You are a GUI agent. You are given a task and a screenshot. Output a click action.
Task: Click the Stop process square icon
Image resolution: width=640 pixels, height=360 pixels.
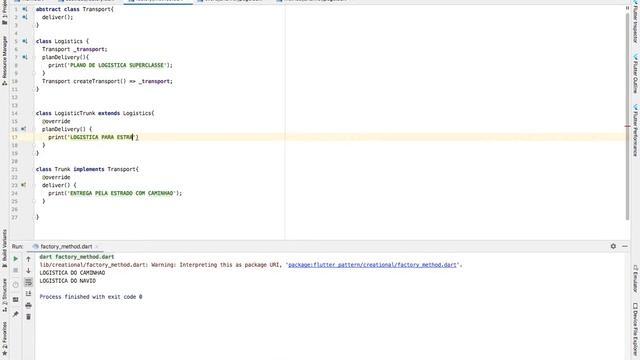tap(16, 270)
